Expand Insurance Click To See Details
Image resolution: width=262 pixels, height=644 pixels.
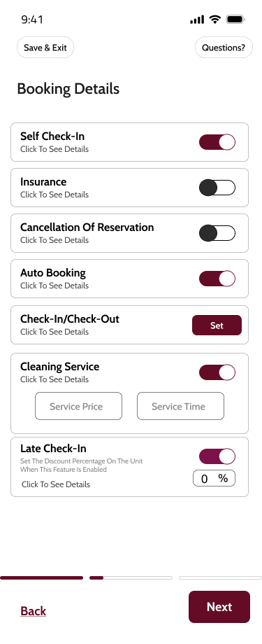point(54,195)
